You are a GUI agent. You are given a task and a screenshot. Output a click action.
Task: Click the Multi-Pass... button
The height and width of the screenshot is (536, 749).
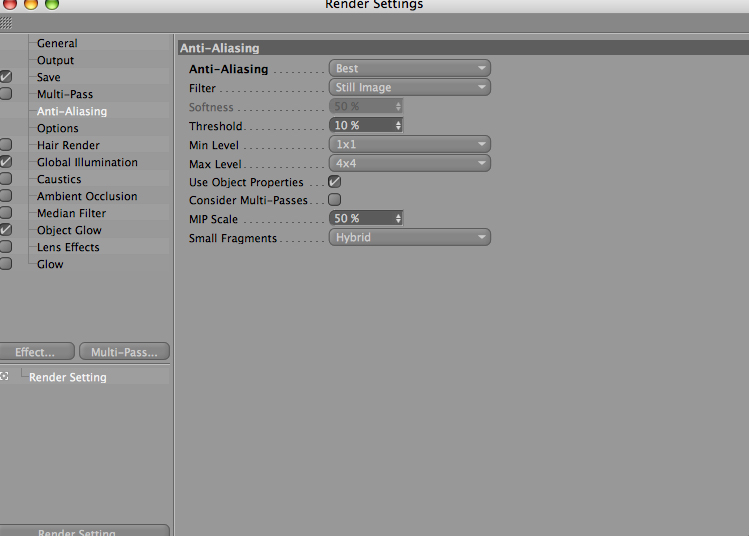coord(124,352)
